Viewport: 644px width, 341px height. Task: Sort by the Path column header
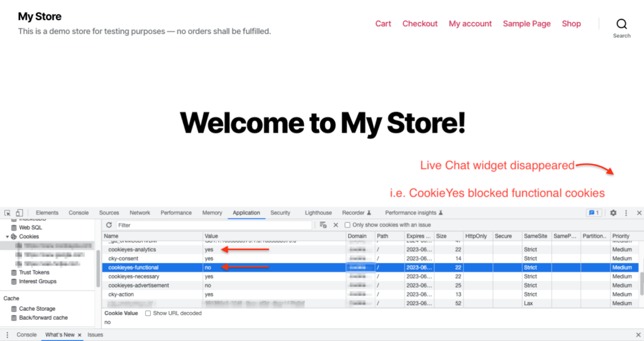389,236
